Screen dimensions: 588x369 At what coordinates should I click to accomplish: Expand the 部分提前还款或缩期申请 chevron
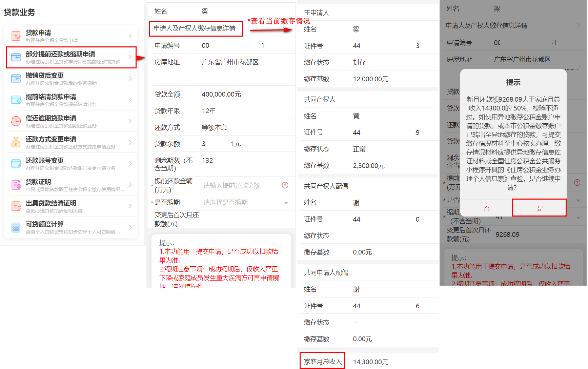pyautogui.click(x=130, y=57)
